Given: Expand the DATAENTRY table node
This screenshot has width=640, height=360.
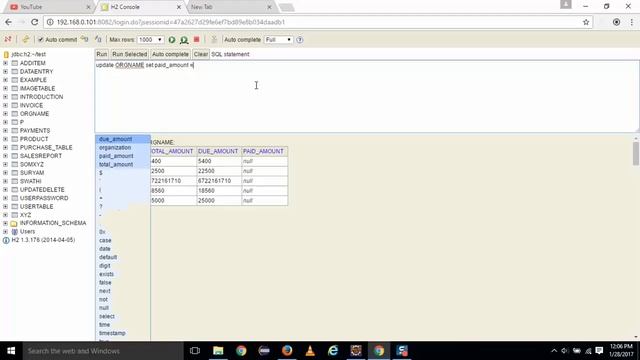Looking at the screenshot, I should coord(5,71).
